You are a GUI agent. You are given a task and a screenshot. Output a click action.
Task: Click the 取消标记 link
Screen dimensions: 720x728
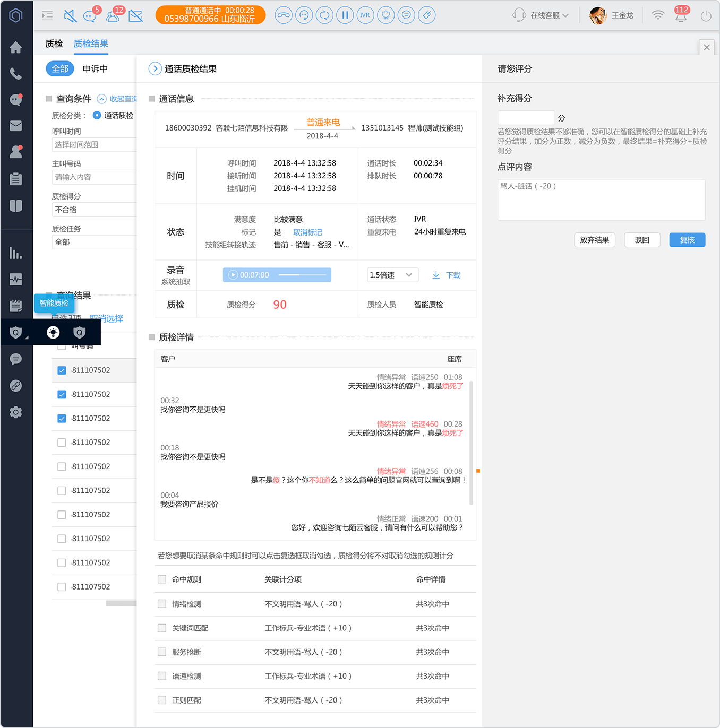click(x=307, y=232)
